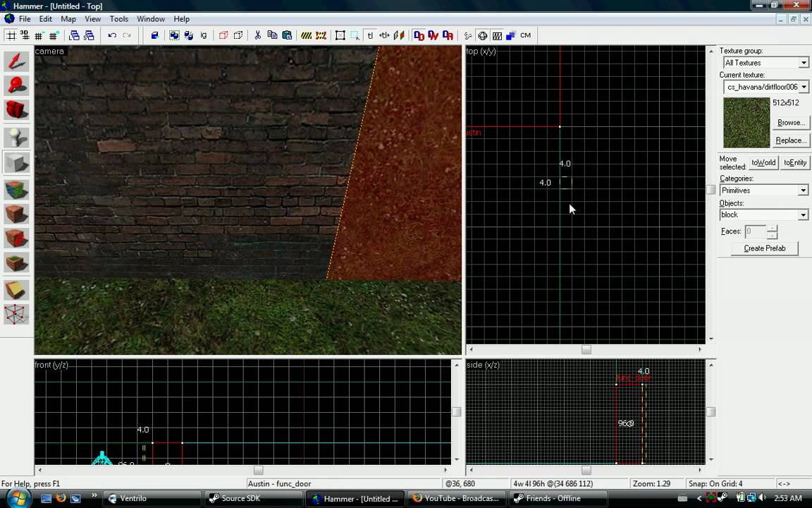The height and width of the screenshot is (508, 812).
Task: Open the Edit menu
Action: [46, 18]
